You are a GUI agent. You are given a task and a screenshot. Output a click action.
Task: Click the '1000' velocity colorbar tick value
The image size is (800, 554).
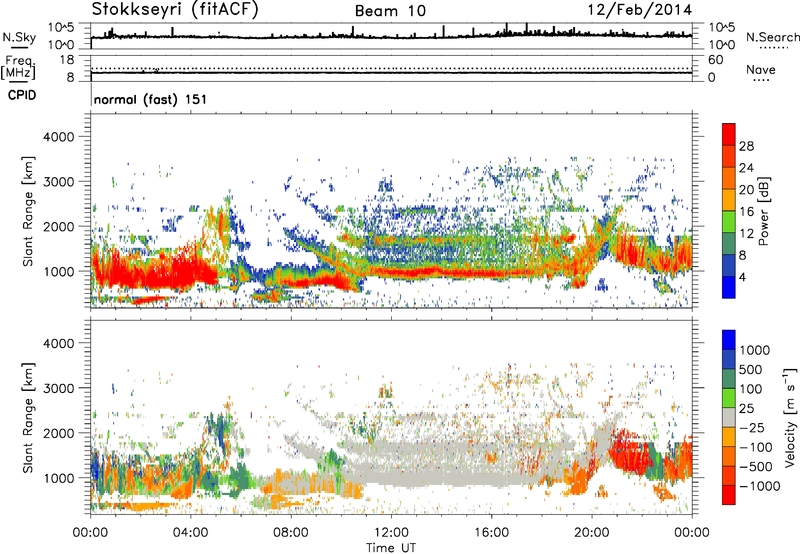click(x=755, y=350)
